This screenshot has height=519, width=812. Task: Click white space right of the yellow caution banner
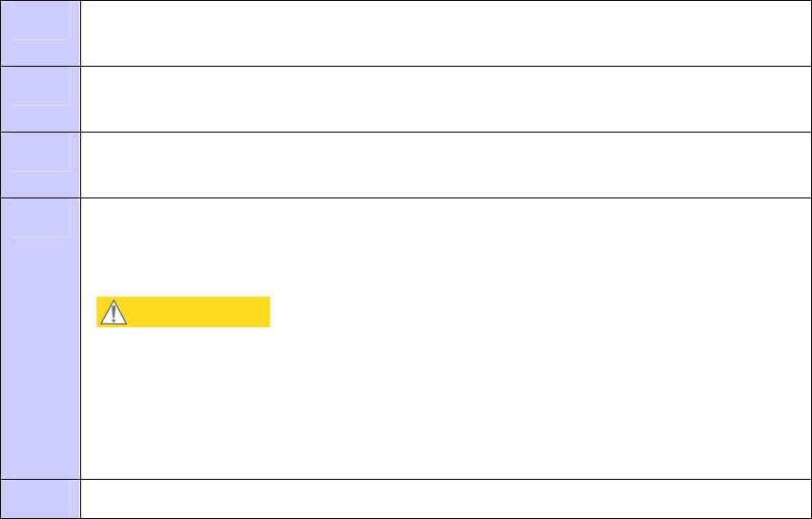[540, 312]
